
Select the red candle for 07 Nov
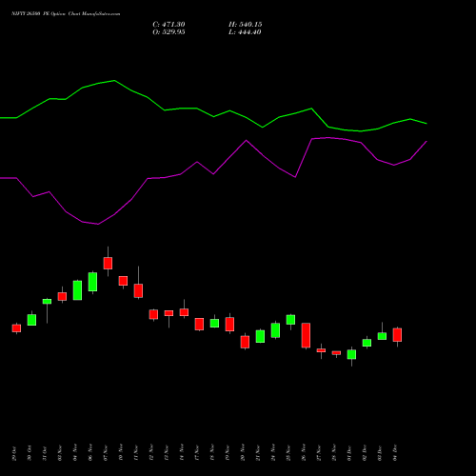pyautogui.click(x=108, y=263)
